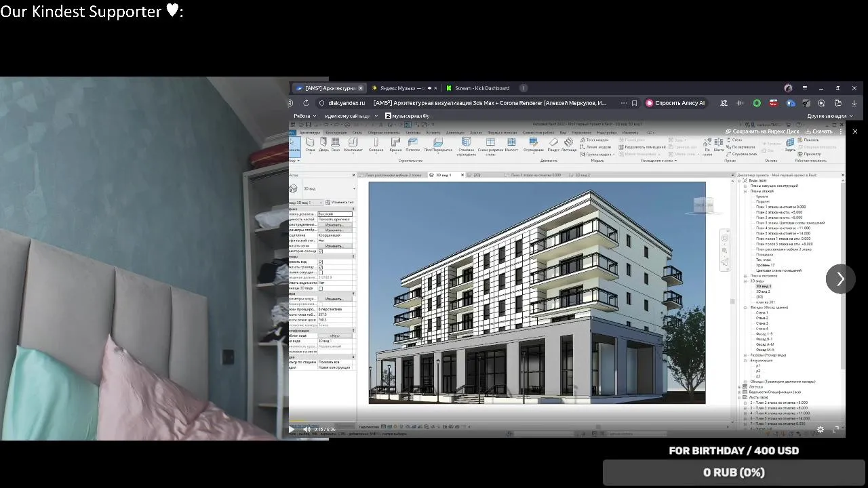Open the Другие закладки bookmarks dropdown
Screen dimensions: 868x488
[x=829, y=116]
